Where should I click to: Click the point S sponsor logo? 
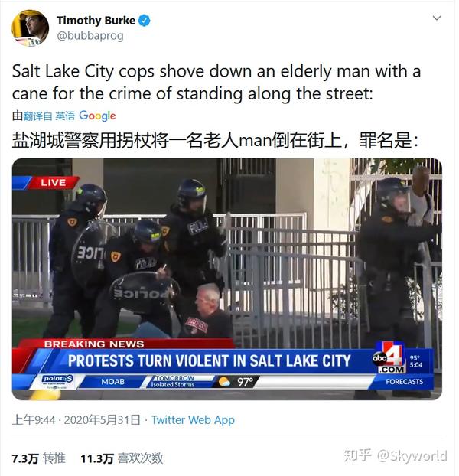pos(57,382)
